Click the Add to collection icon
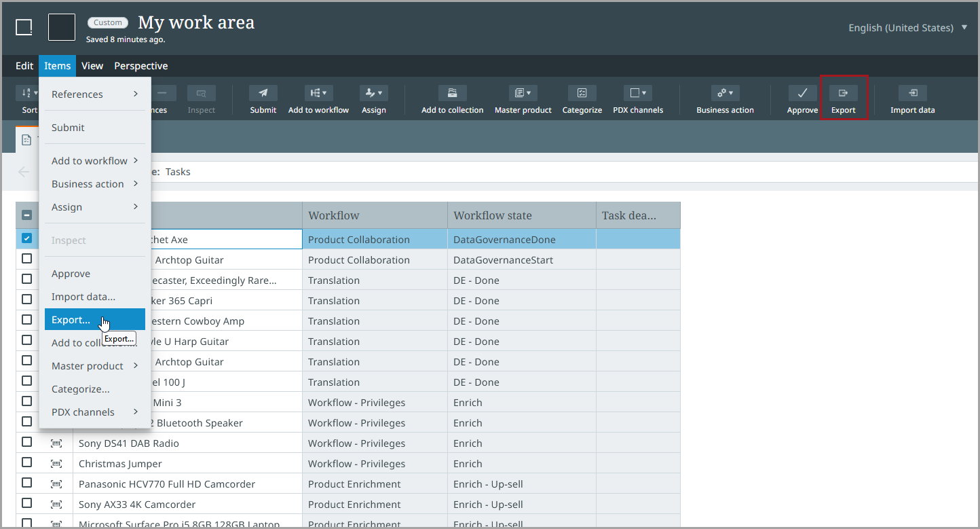This screenshot has width=980, height=529. pos(452,94)
